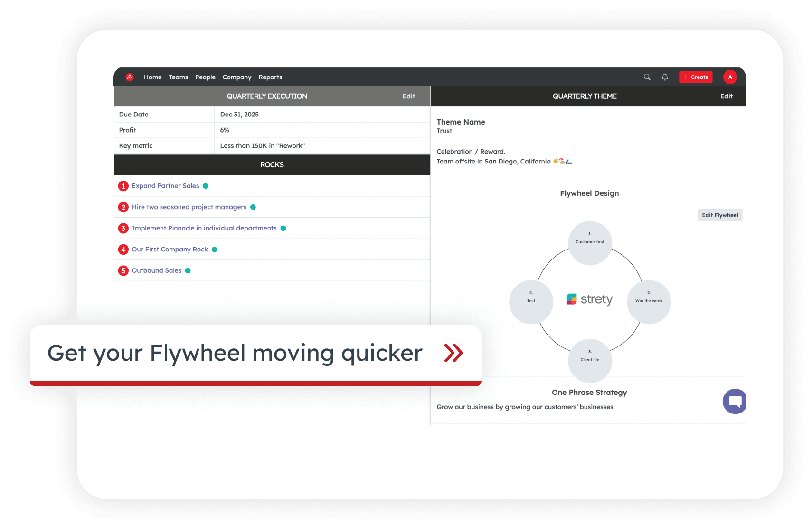
Task: Open the Teams menu
Action: 178,77
